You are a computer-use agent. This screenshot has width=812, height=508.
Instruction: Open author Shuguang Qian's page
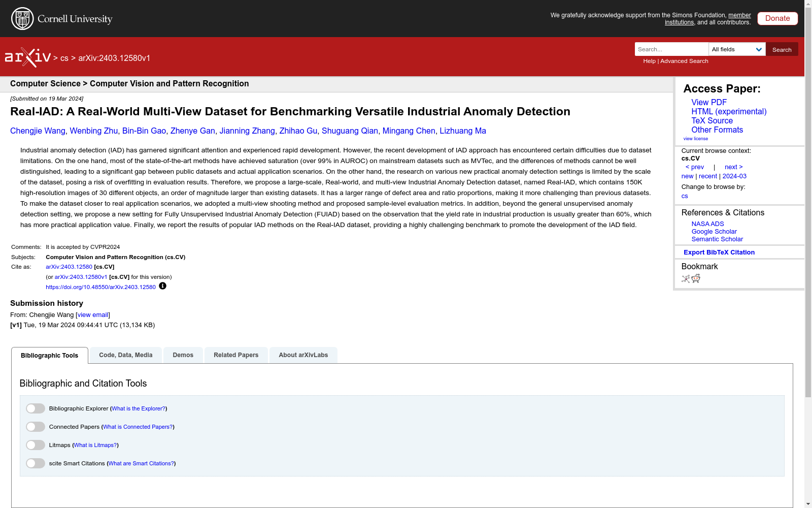click(350, 131)
